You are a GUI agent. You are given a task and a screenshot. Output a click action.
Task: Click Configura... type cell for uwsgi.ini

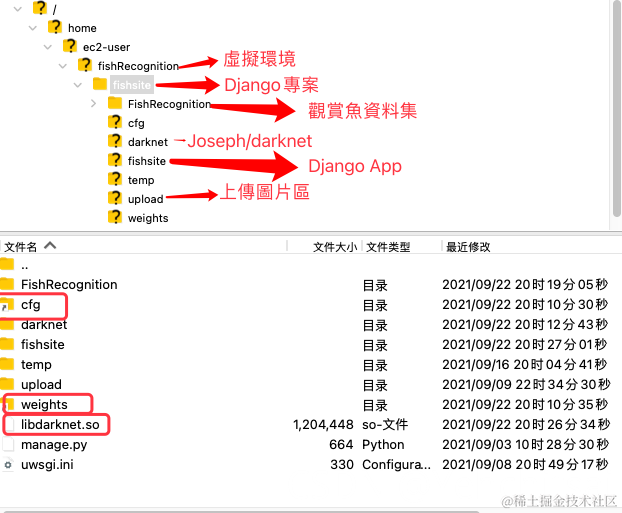tap(396, 465)
